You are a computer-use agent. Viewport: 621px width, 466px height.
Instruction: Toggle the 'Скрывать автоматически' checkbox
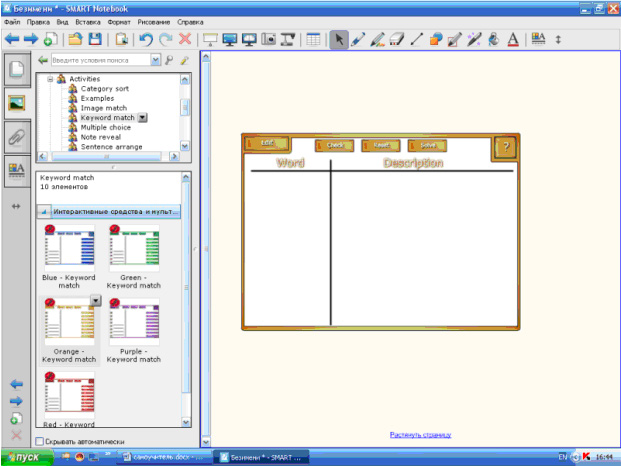pyautogui.click(x=40, y=441)
